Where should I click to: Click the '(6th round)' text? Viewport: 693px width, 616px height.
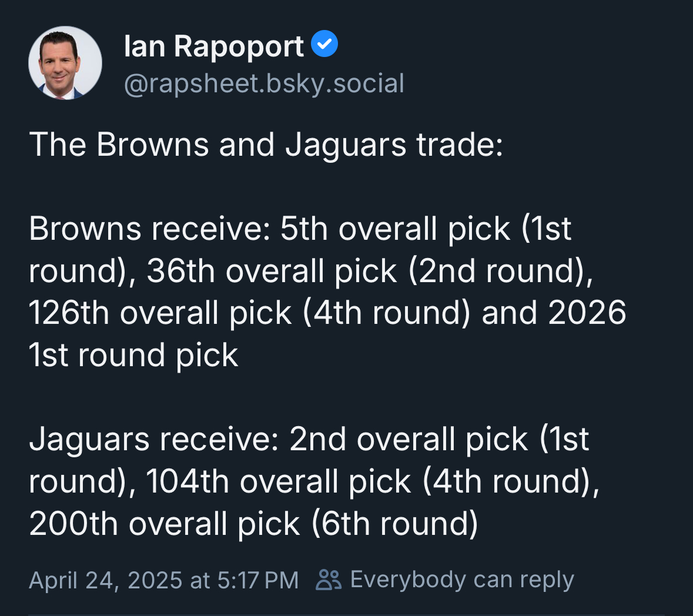point(394,524)
